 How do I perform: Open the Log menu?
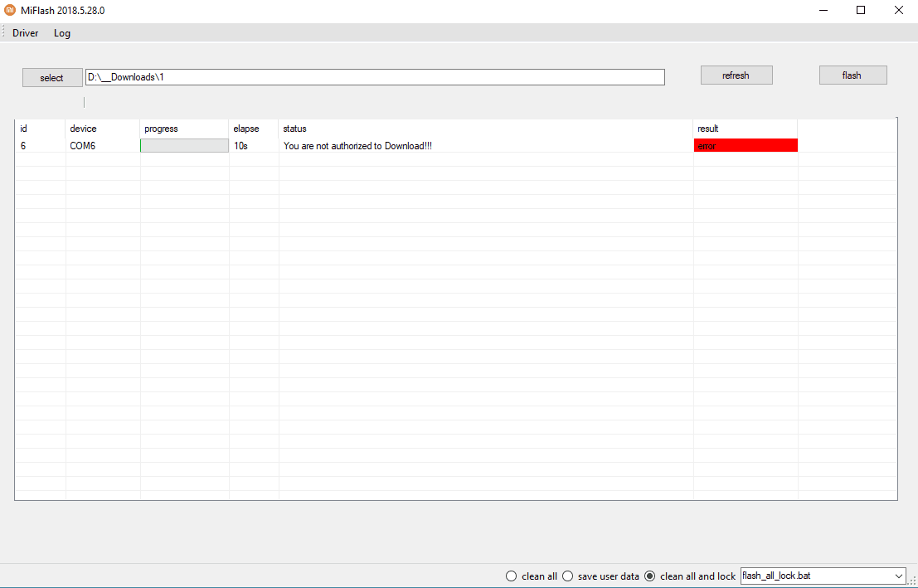click(x=62, y=33)
